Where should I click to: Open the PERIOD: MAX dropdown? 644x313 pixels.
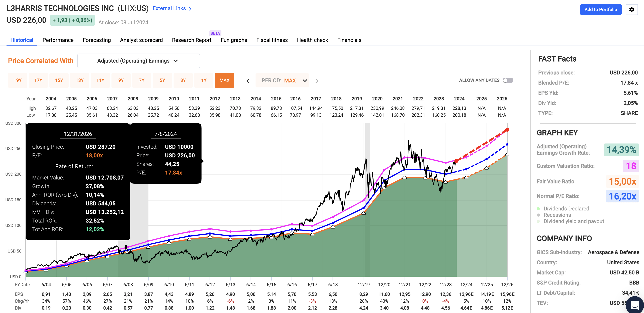pyautogui.click(x=282, y=80)
